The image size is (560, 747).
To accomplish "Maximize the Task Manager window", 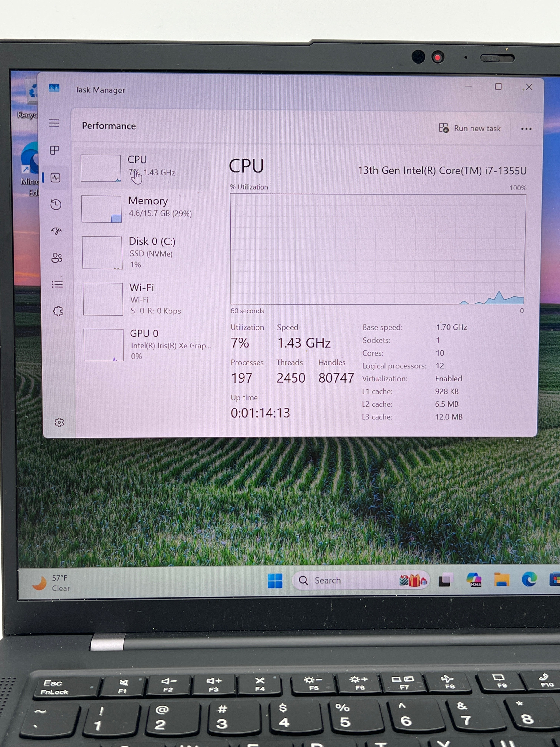I will [x=498, y=87].
